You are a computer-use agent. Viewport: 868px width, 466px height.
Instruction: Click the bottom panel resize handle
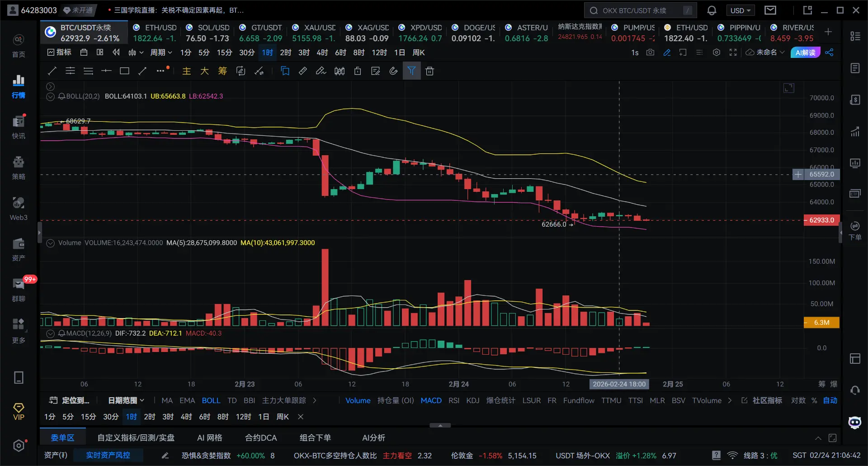click(440, 425)
